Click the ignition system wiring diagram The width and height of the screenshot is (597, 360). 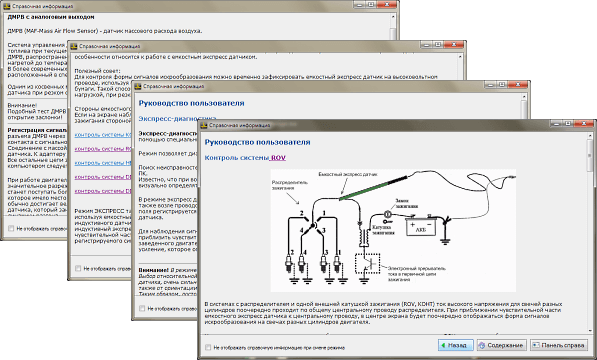tap(393, 230)
